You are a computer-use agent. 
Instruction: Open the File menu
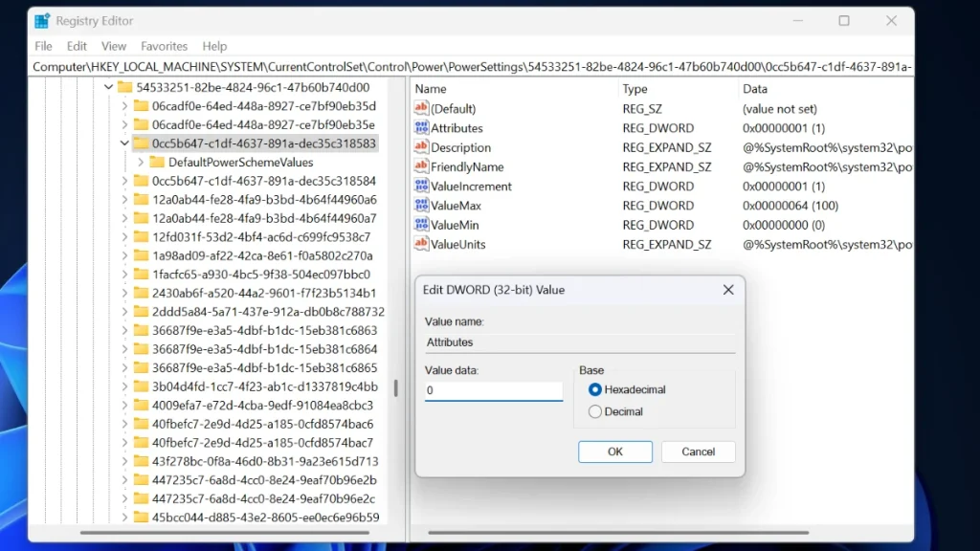point(43,46)
